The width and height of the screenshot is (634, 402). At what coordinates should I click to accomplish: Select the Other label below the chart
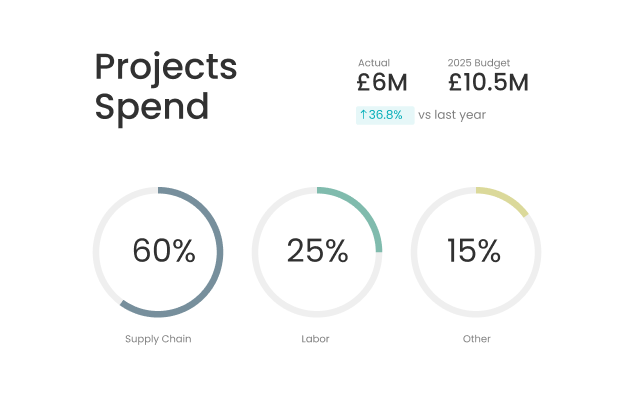[x=477, y=339]
